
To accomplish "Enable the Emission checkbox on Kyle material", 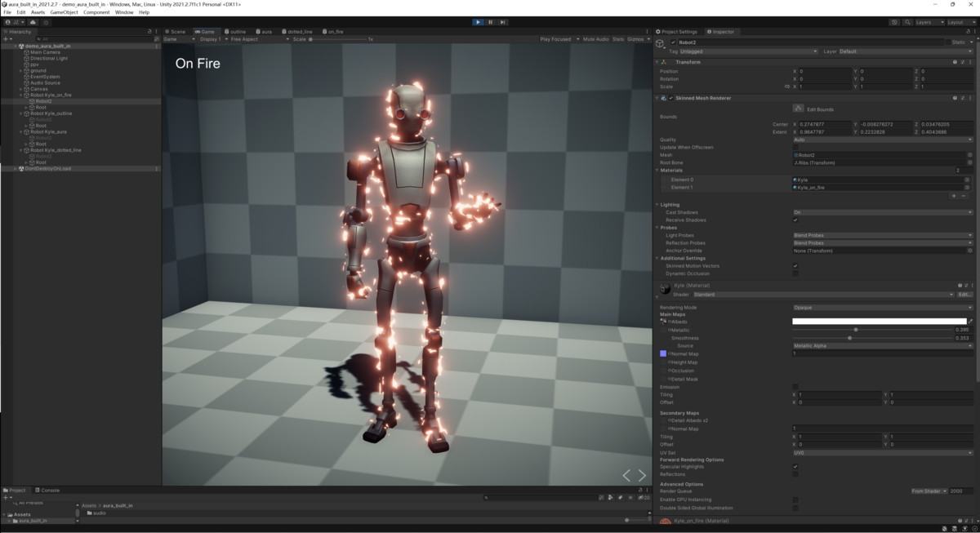I will pyautogui.click(x=795, y=387).
